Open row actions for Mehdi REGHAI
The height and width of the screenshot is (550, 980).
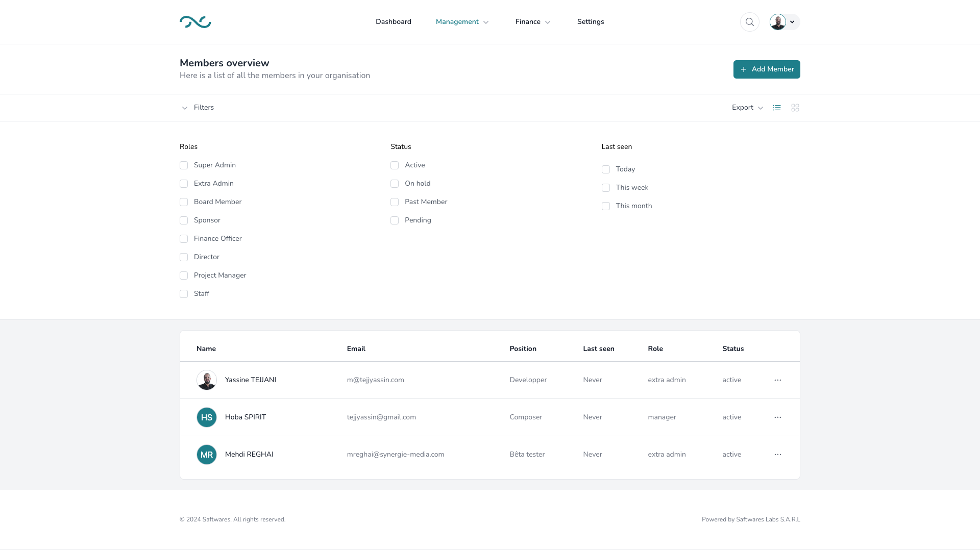coord(777,455)
